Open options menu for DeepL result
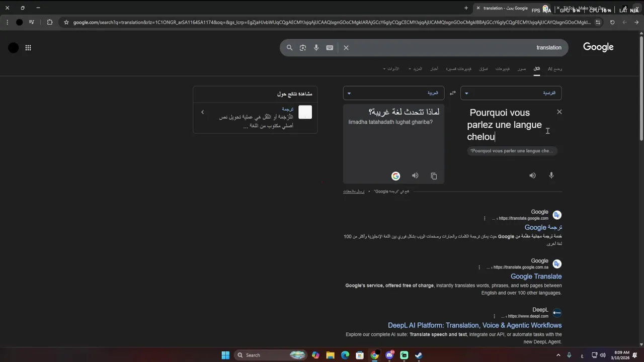Viewport: 644px width, 362px height. (494, 316)
